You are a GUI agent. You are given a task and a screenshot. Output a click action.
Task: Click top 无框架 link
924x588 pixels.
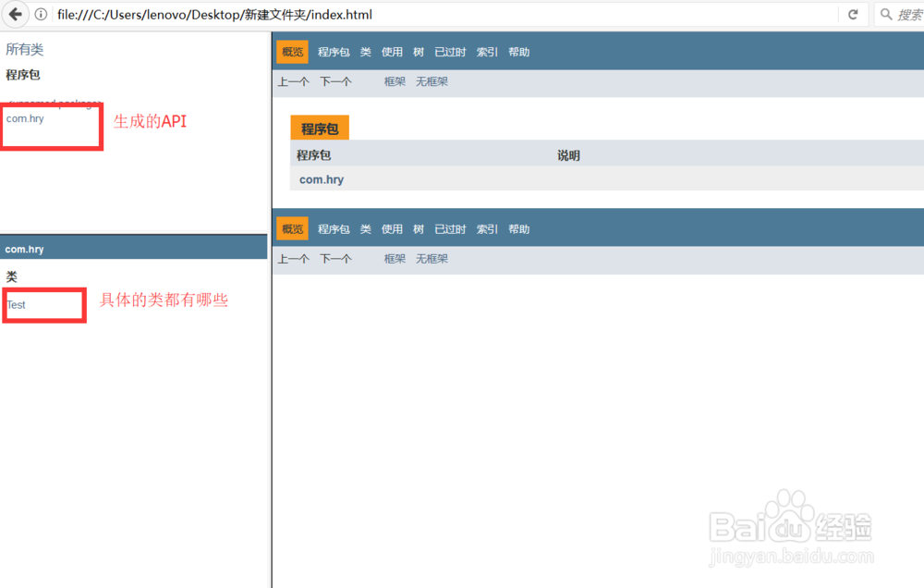(432, 81)
